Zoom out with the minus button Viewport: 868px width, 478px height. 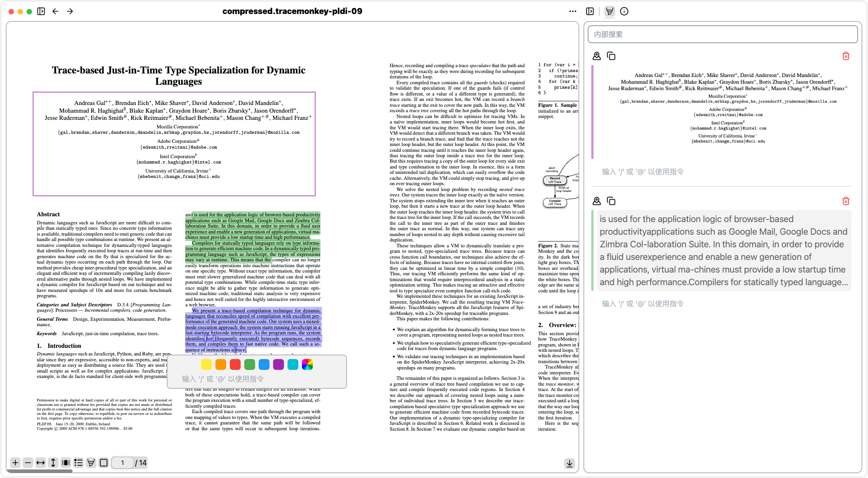click(x=28, y=463)
